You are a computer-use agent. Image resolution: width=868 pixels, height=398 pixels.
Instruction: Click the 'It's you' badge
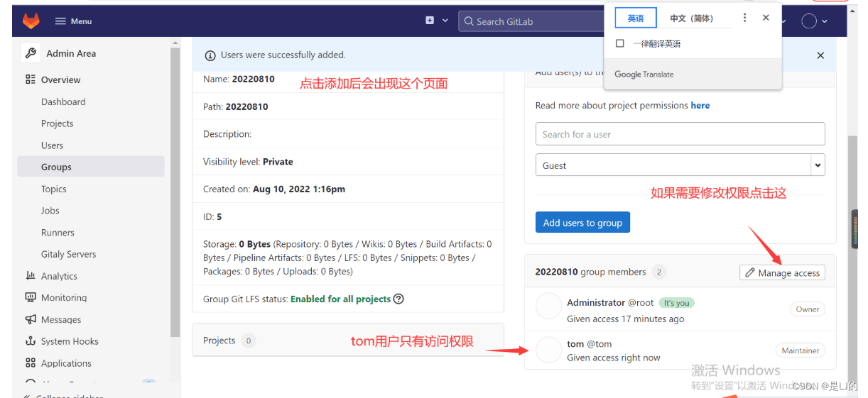(677, 302)
